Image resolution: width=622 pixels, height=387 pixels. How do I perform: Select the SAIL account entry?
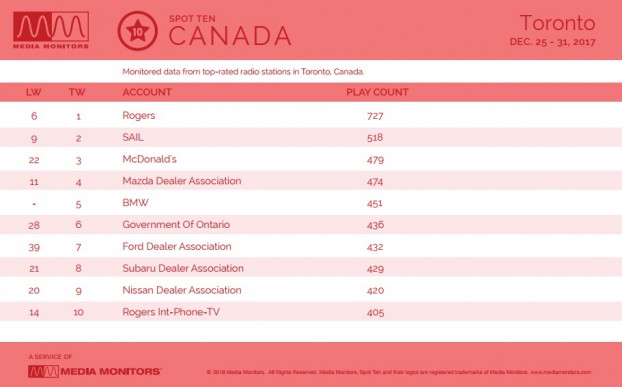(133, 137)
